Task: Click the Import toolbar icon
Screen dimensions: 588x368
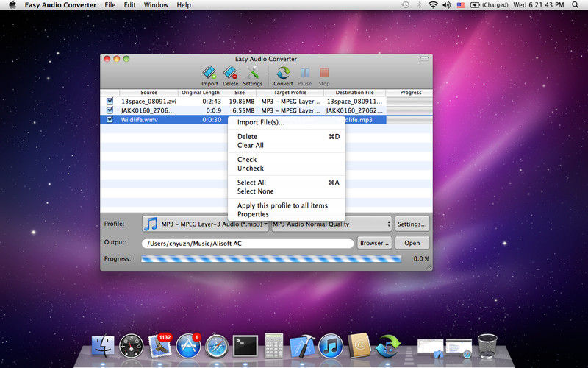Action: pos(209,76)
